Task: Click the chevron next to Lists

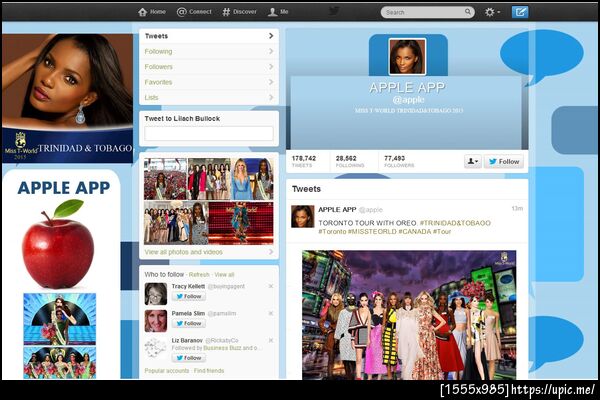Action: tap(271, 97)
